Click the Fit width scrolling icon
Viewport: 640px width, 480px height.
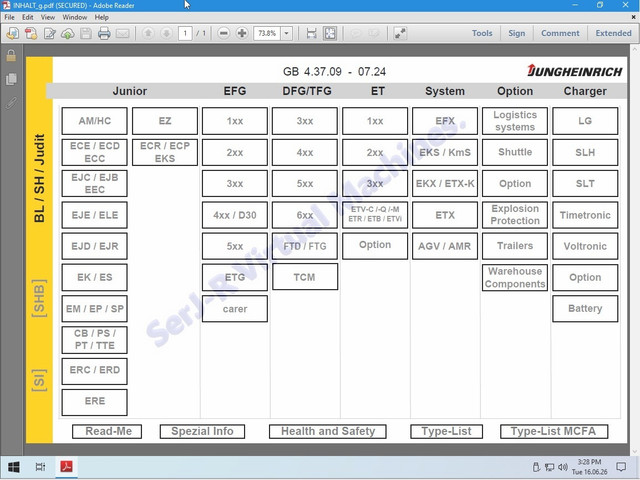click(x=311, y=33)
